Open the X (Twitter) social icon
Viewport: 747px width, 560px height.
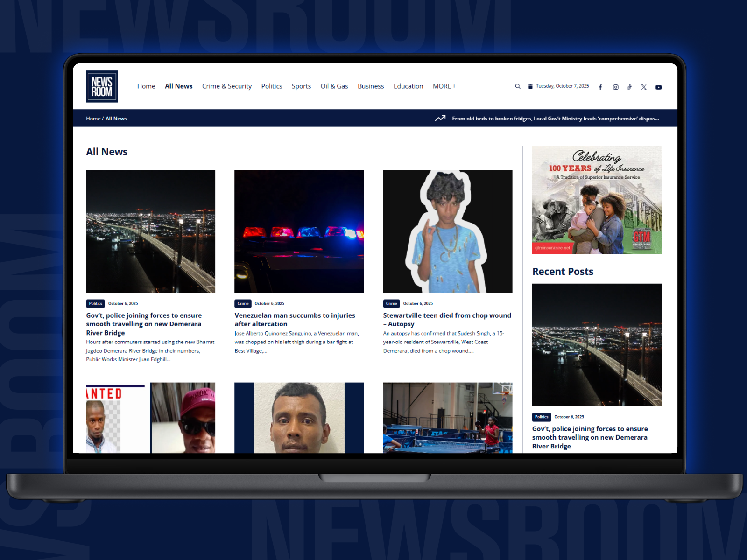[643, 87]
